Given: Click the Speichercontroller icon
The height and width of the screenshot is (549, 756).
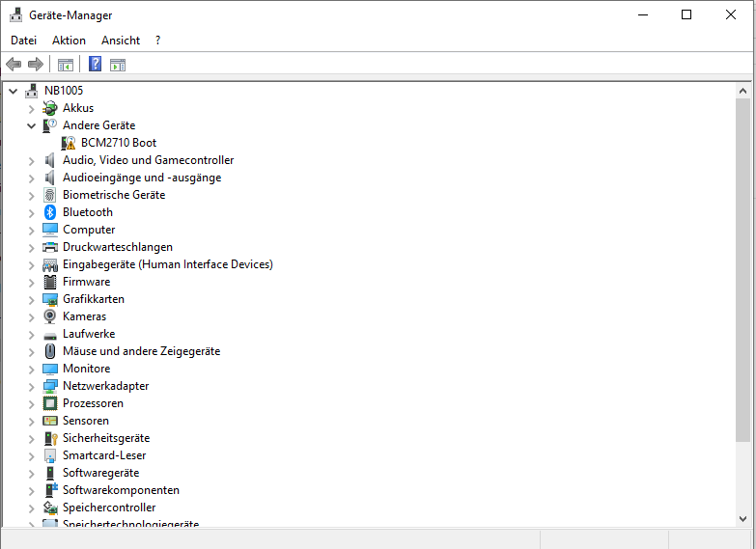Looking at the screenshot, I should coord(49,508).
